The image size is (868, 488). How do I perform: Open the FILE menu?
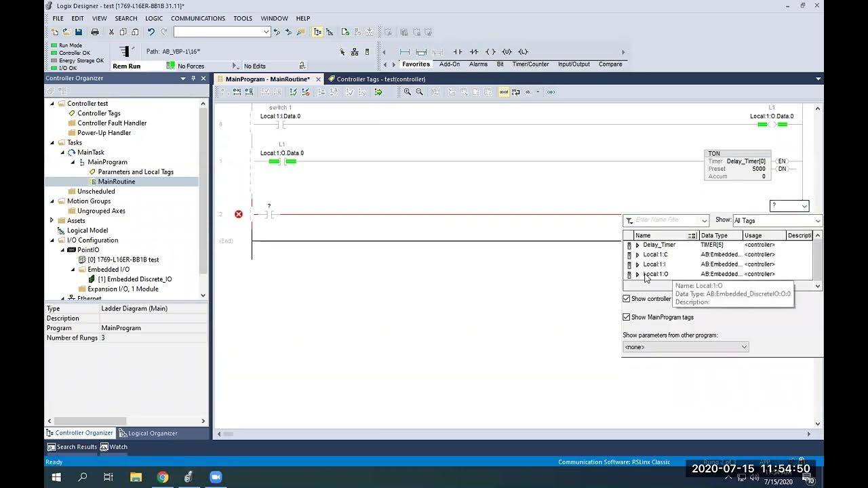point(58,18)
